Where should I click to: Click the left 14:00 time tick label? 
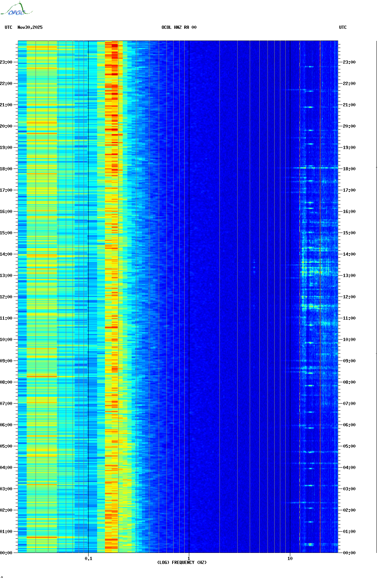click(x=6, y=254)
